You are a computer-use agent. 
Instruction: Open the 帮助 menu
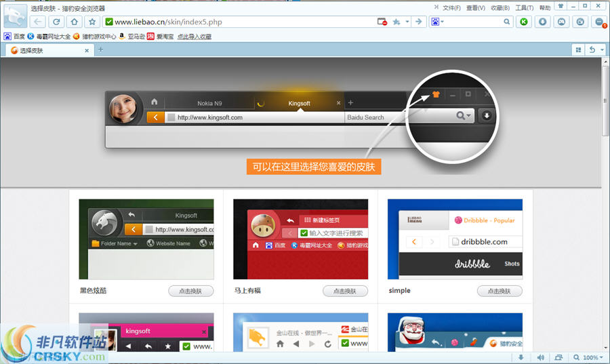545,7
